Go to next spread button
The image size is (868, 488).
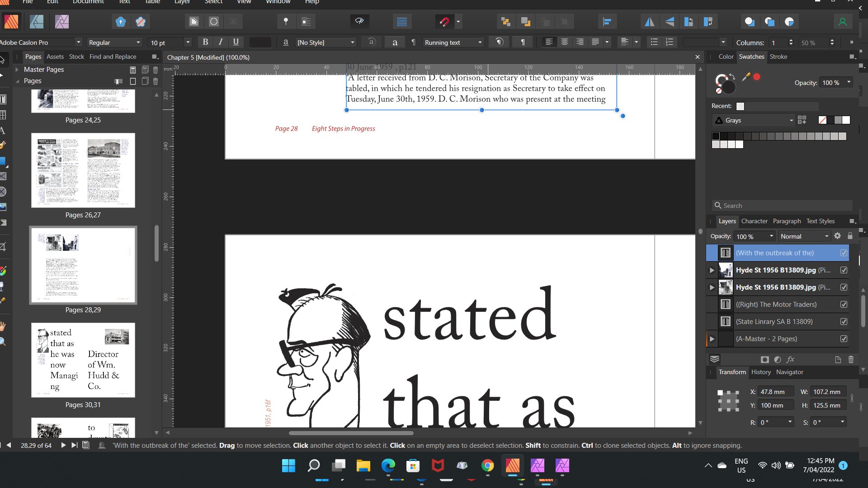[63, 445]
